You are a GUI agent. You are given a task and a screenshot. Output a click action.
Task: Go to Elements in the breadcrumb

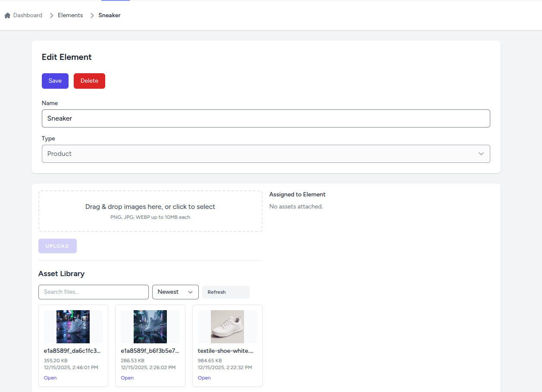tap(70, 15)
